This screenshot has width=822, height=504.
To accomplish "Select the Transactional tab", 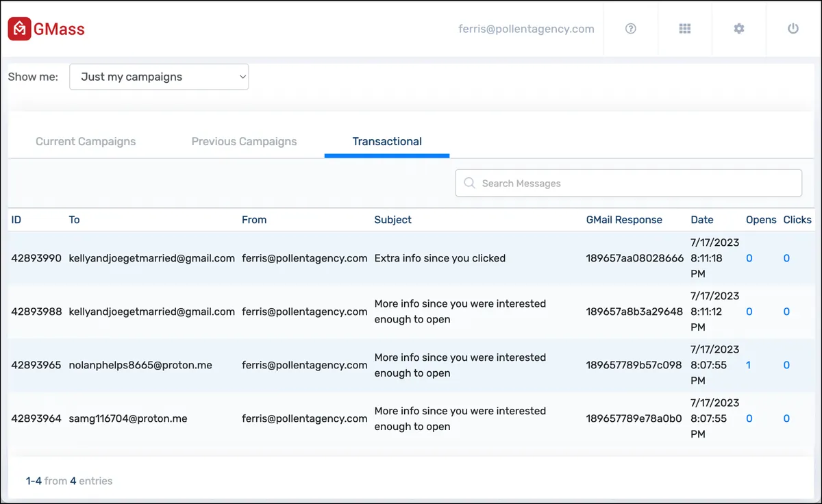I will (x=387, y=142).
